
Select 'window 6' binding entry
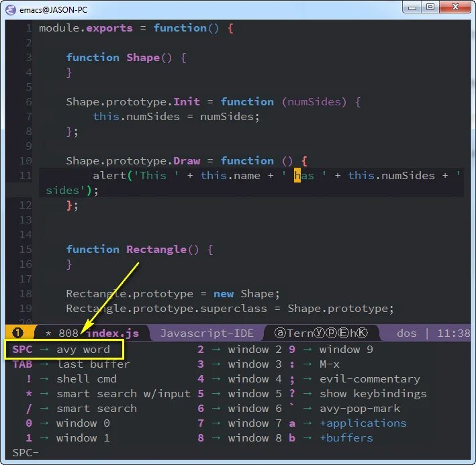coord(239,408)
